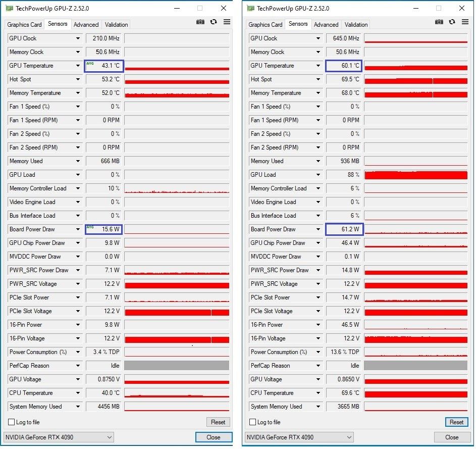
Task: Click GPU-Z app icon in right title bar
Action: click(x=251, y=8)
